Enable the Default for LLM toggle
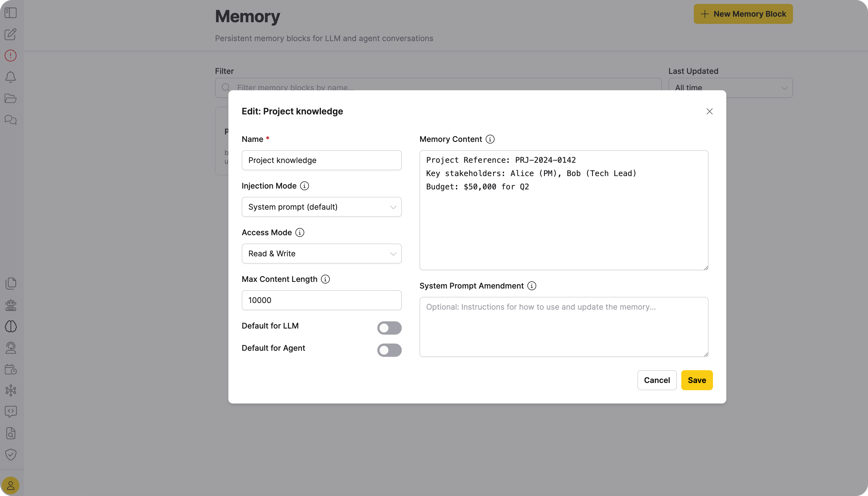868x496 pixels. coord(389,328)
